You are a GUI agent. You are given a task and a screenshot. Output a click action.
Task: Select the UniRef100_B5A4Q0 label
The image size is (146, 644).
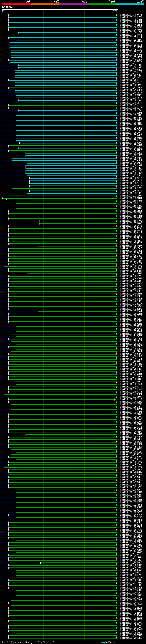131,223
